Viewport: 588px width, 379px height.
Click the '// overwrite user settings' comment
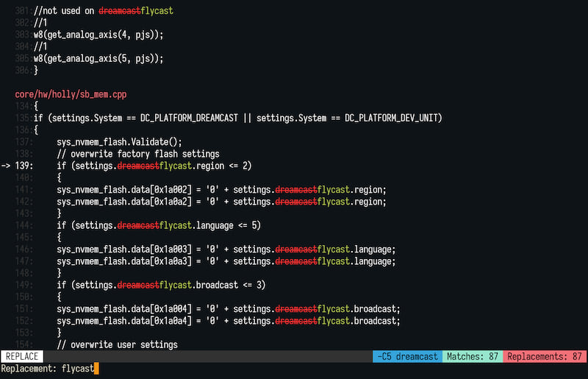[117, 345]
